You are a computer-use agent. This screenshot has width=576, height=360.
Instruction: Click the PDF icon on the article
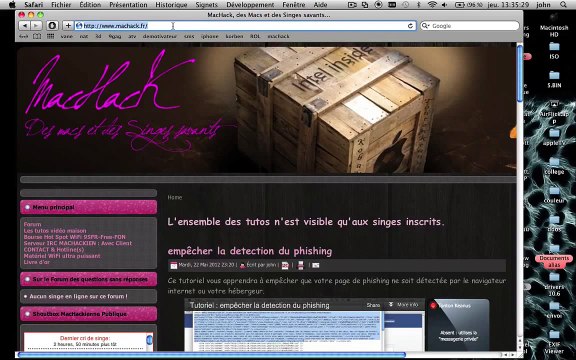[285, 265]
